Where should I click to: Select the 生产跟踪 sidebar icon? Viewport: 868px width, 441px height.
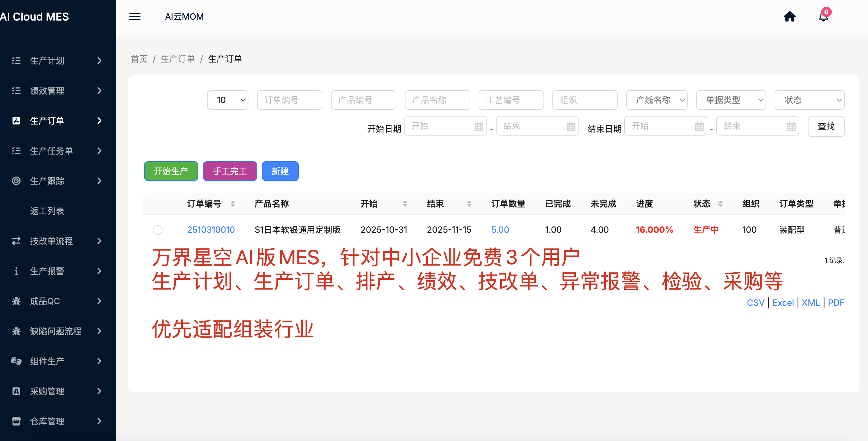tap(16, 181)
